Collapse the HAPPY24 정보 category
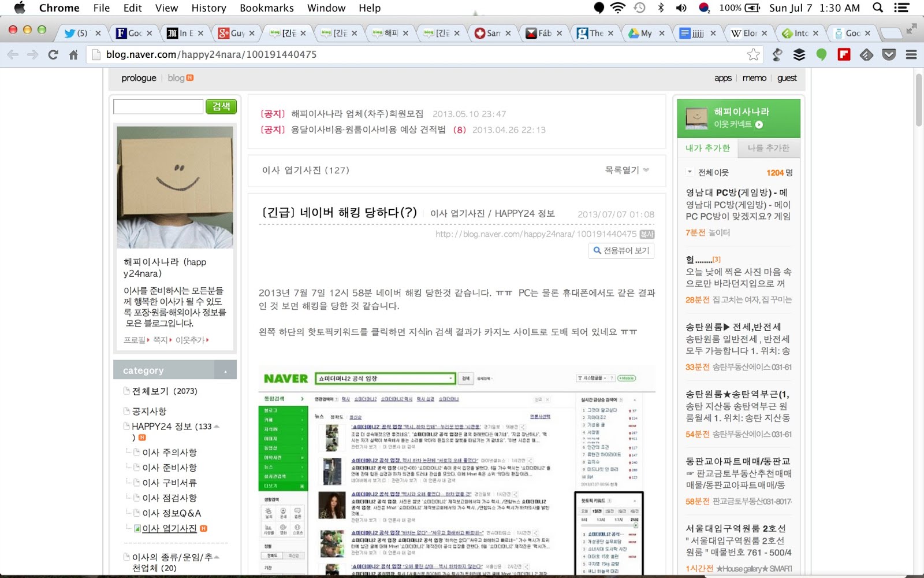Image resolution: width=924 pixels, height=578 pixels. [217, 427]
